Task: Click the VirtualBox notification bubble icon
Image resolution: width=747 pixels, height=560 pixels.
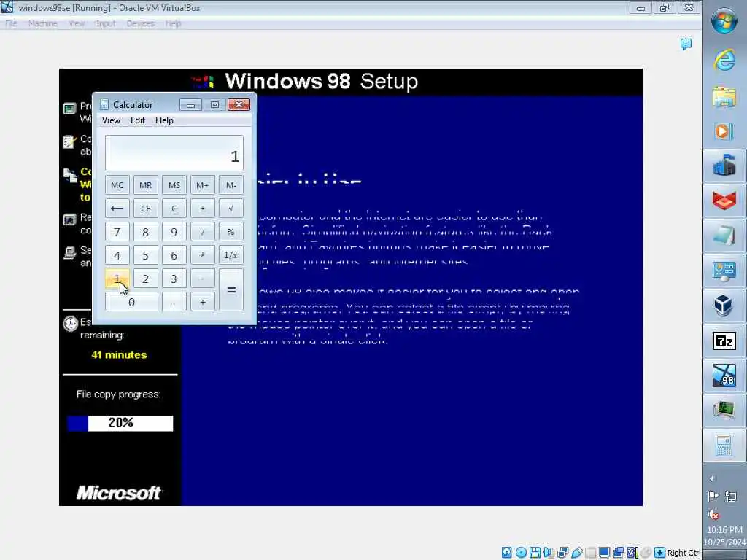Action: point(686,44)
